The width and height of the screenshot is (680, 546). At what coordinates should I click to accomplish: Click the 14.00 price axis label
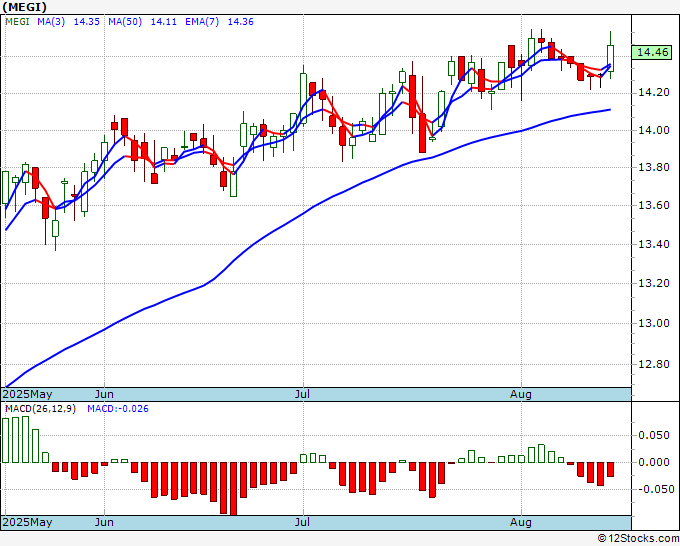coord(654,130)
